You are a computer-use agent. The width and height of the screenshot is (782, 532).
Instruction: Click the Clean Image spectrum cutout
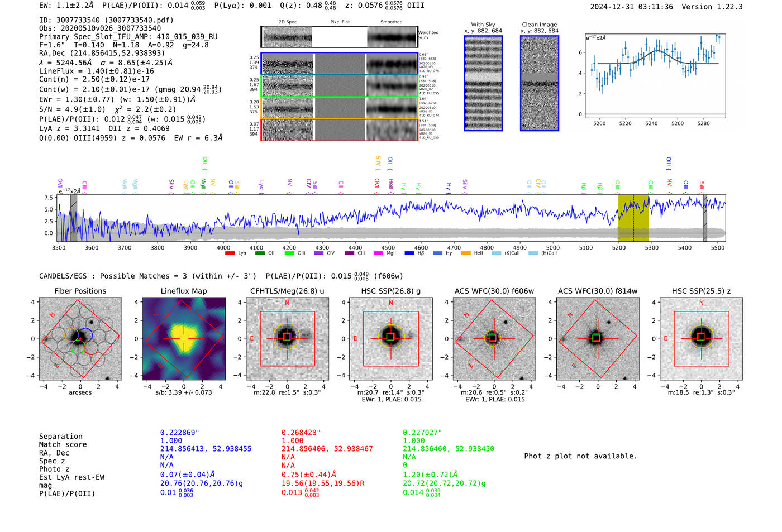pos(540,83)
